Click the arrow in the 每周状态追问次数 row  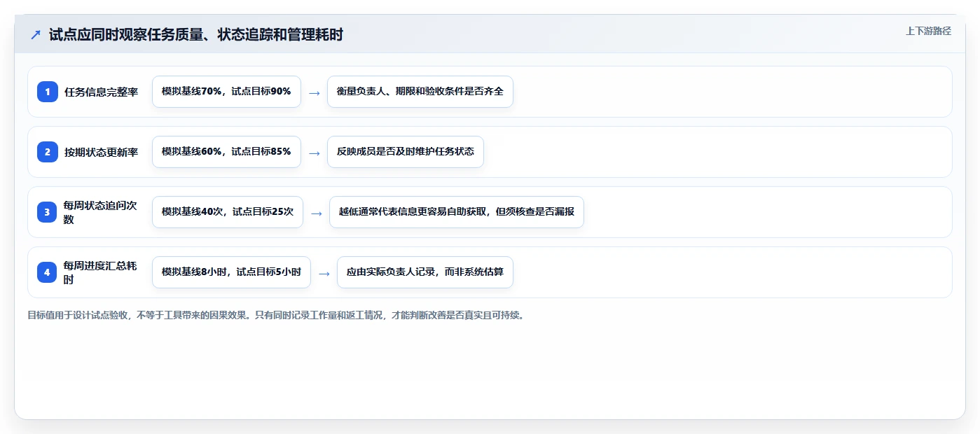click(317, 213)
